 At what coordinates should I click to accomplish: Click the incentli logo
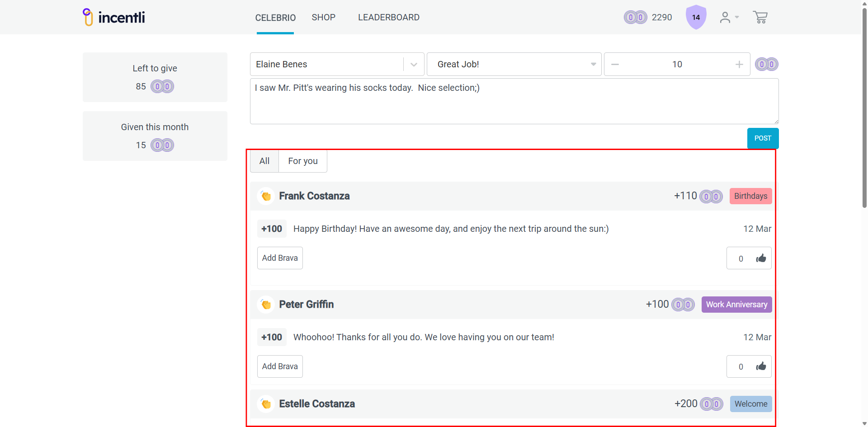[114, 17]
